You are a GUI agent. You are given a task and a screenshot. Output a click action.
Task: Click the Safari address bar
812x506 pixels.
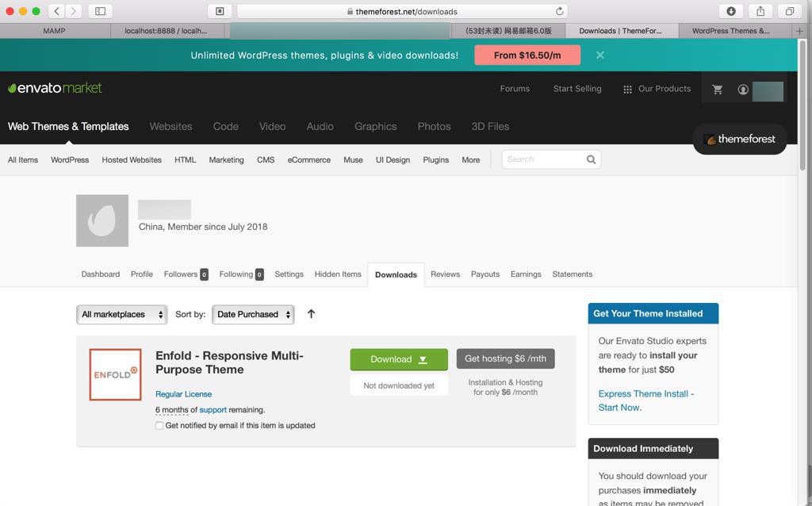pos(402,11)
